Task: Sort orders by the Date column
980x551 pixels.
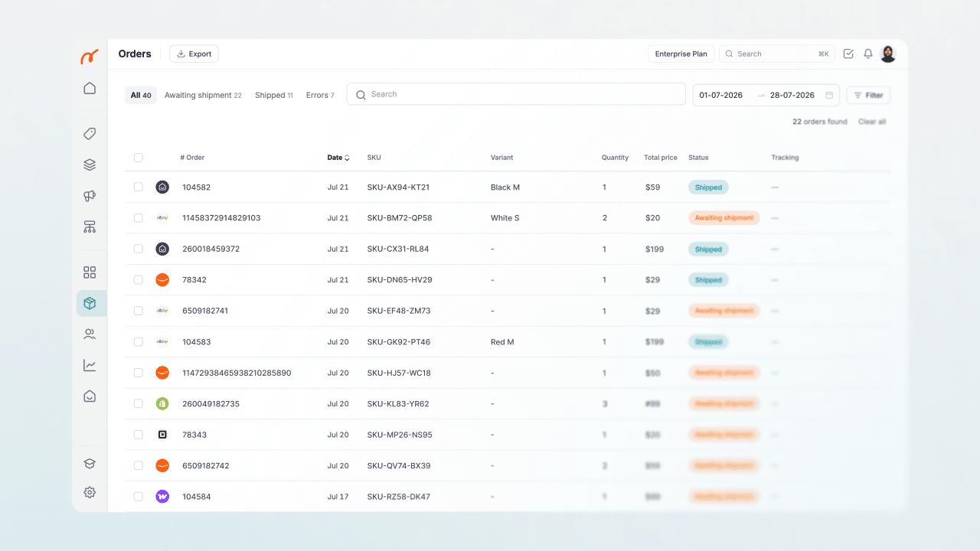Action: (338, 158)
